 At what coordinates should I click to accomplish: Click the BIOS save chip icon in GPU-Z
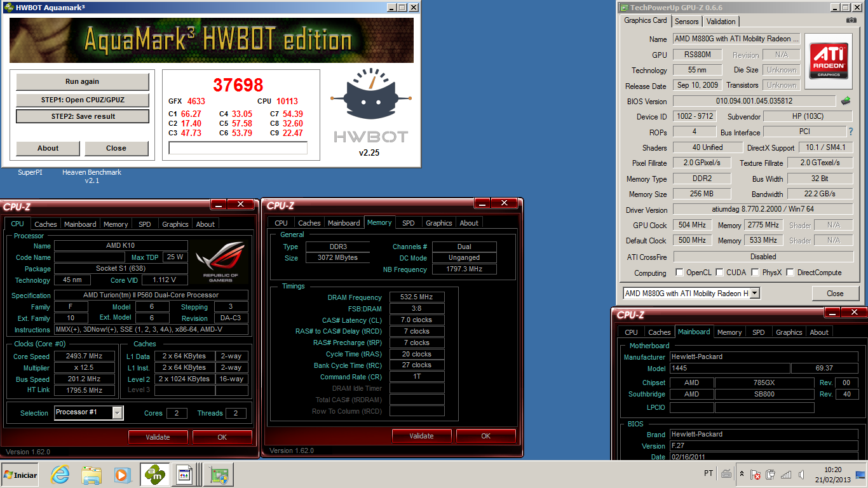point(846,101)
